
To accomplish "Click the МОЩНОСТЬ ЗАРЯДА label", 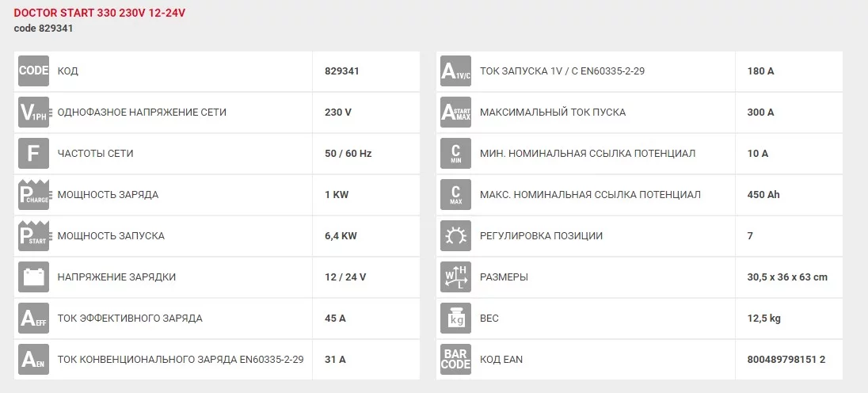I will (108, 195).
